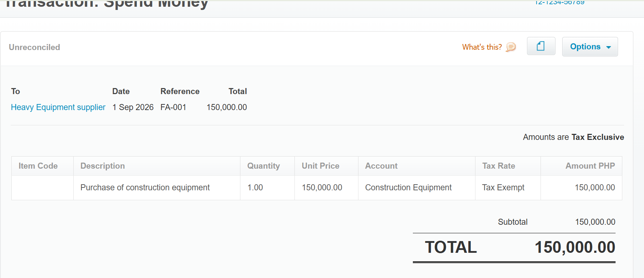This screenshot has height=278, width=644.
Task: Open Heavy Equipment supplier contact link
Action: pyautogui.click(x=58, y=107)
